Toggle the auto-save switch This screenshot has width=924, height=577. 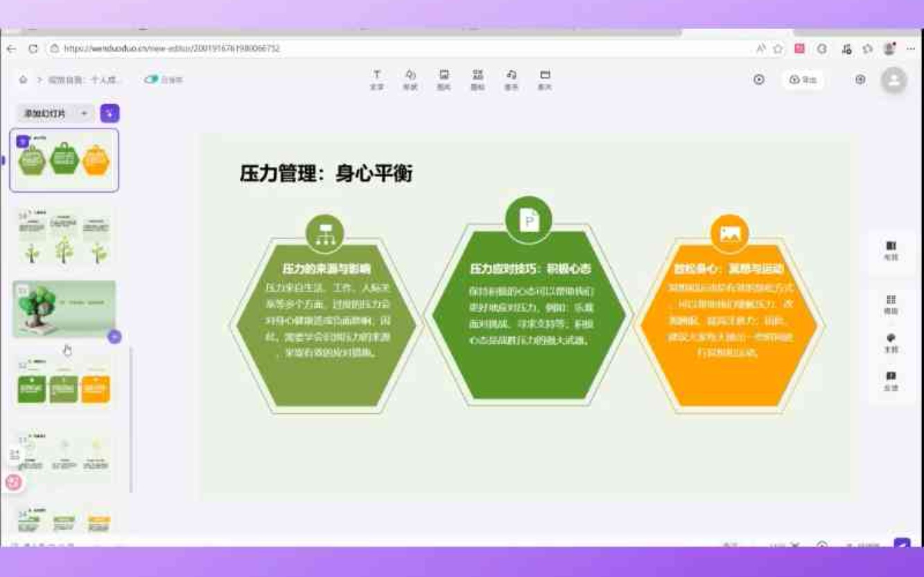[x=151, y=80]
